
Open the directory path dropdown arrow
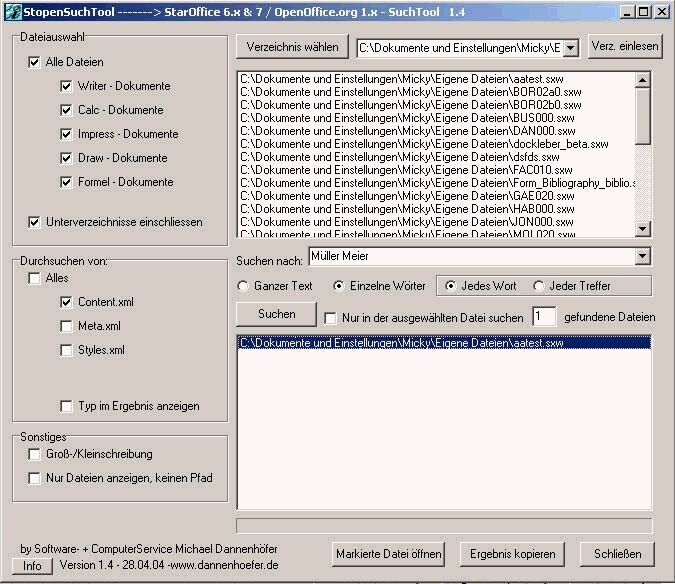pyautogui.click(x=570, y=48)
